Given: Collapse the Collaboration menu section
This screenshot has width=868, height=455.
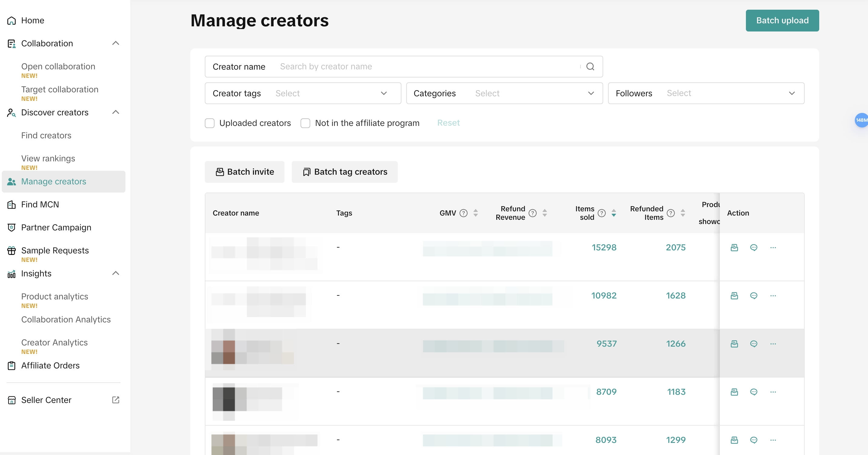Looking at the screenshot, I should 115,44.
